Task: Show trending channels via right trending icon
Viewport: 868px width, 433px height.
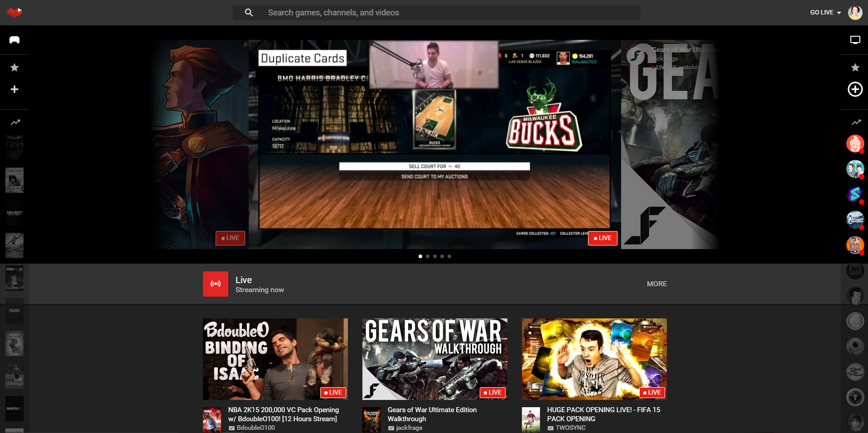Action: (x=856, y=122)
